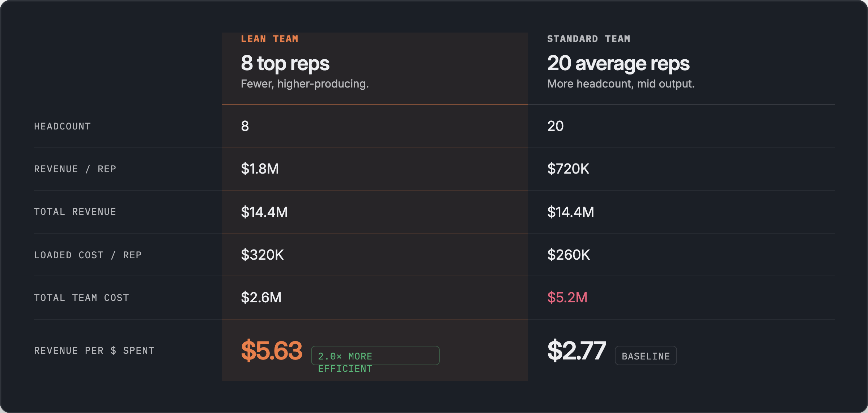Click the REVENUE PER $ SPENT label
868x413 pixels.
[94, 350]
